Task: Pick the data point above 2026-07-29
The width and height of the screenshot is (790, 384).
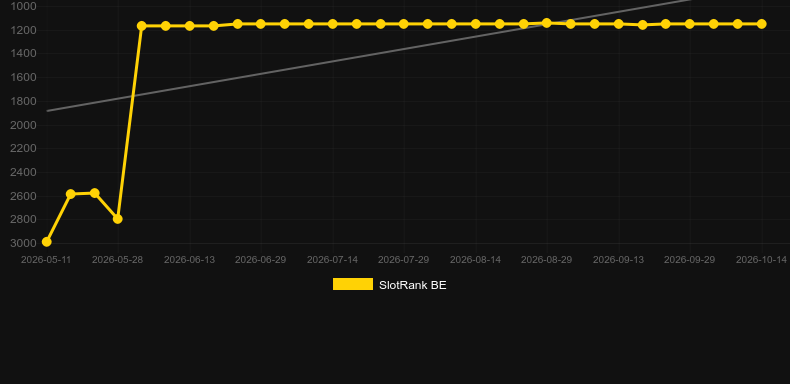Action: tap(404, 24)
